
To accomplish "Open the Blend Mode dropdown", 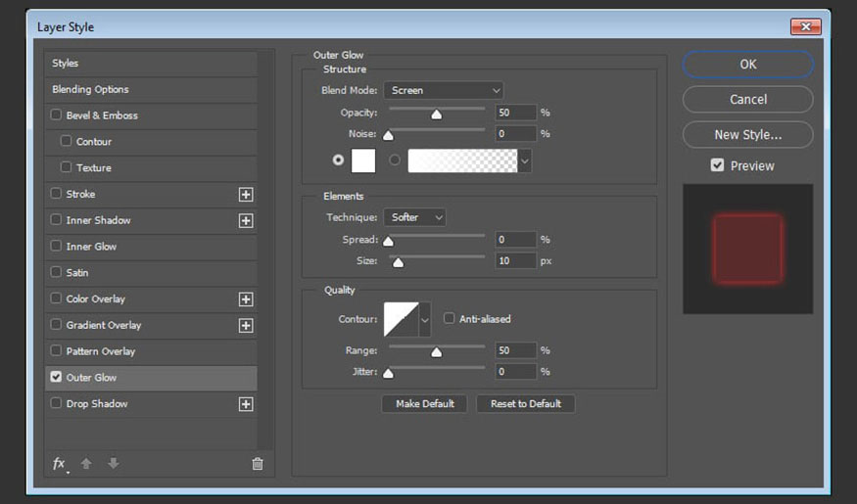I will pos(444,90).
